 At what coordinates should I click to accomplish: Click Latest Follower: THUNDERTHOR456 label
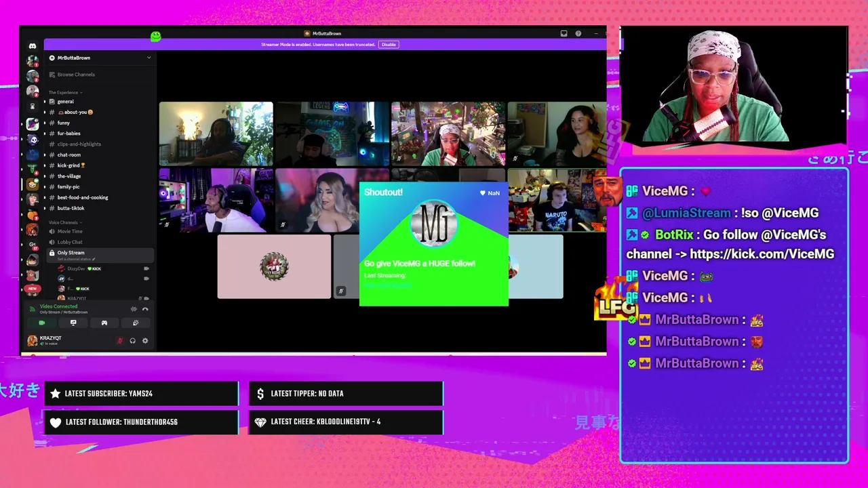(x=121, y=422)
